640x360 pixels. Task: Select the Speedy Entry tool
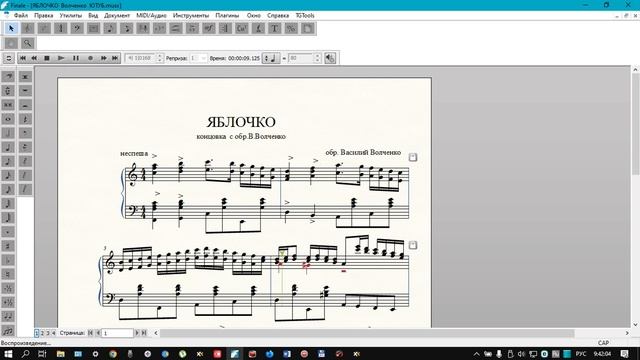coord(127,28)
